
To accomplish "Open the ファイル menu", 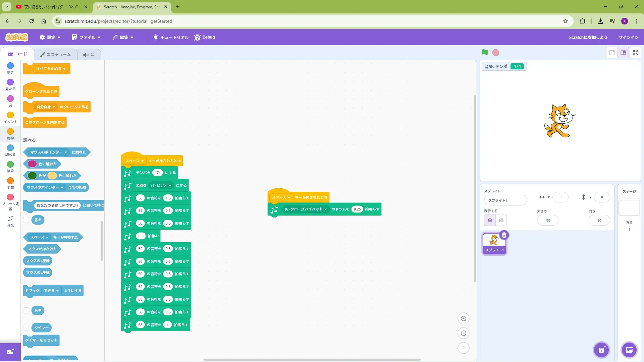I will coord(86,37).
